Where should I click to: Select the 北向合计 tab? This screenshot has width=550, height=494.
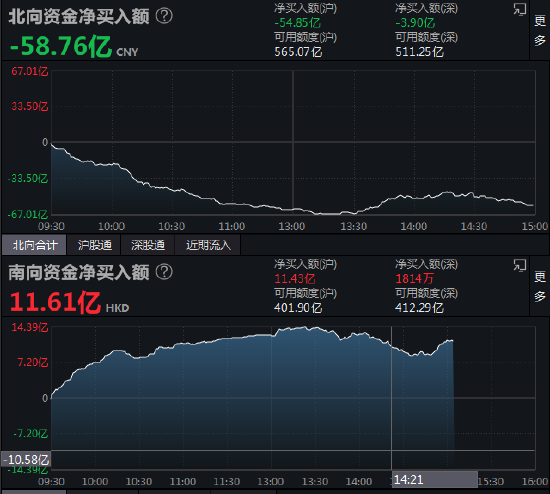coord(34,245)
